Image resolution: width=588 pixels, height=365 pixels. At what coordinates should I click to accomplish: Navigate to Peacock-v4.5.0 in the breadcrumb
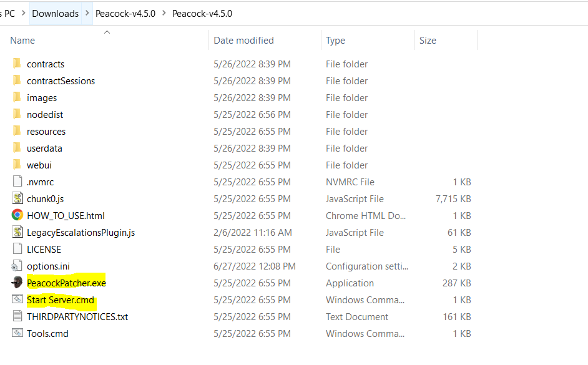[125, 12]
